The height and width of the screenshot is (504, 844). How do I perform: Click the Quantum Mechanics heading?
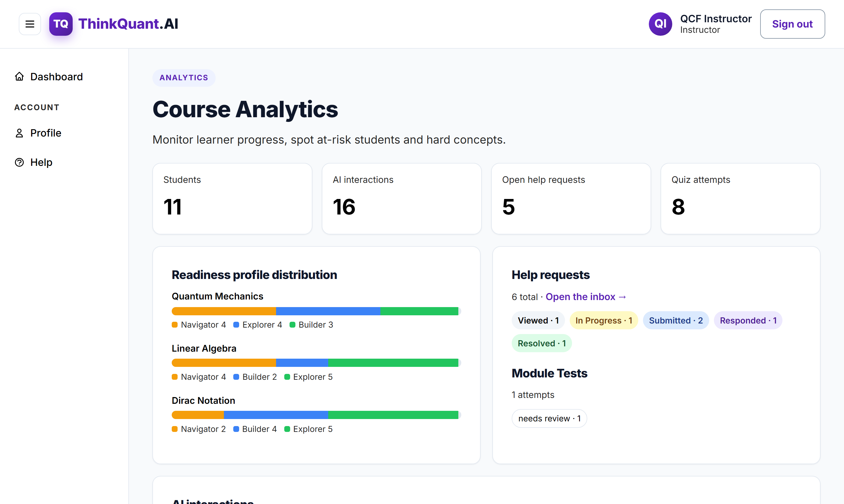point(217,296)
